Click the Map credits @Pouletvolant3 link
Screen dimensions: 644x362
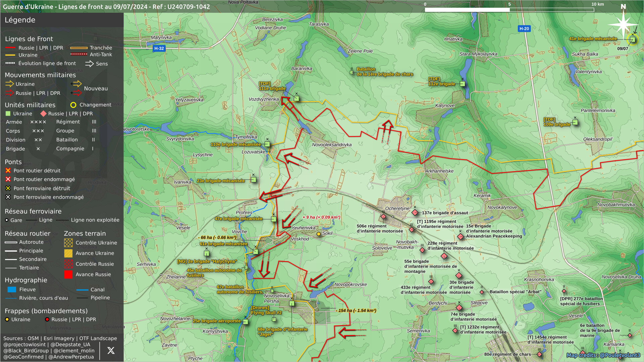click(x=603, y=355)
